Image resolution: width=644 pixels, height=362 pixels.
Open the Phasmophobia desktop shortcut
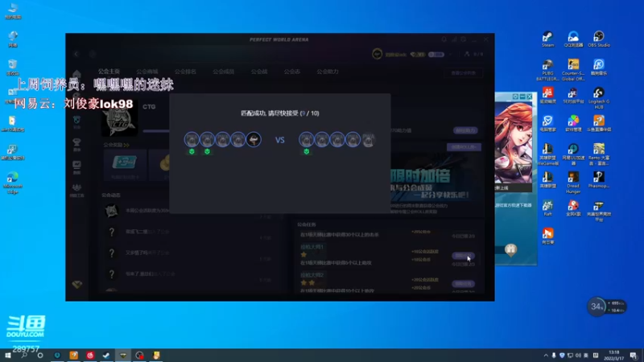pyautogui.click(x=599, y=180)
